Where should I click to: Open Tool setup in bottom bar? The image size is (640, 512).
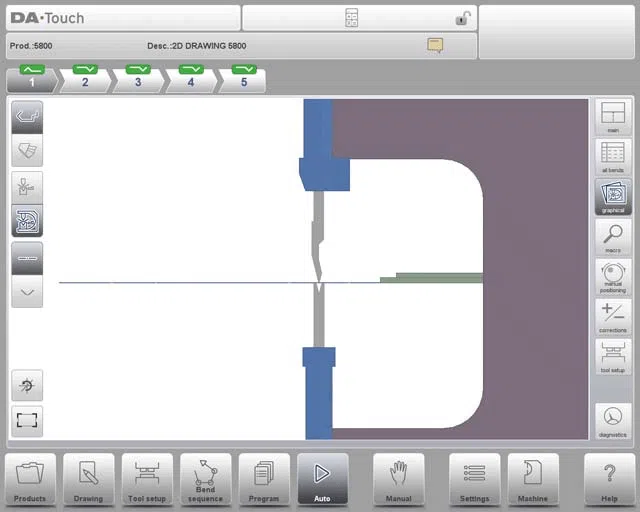coord(147,479)
